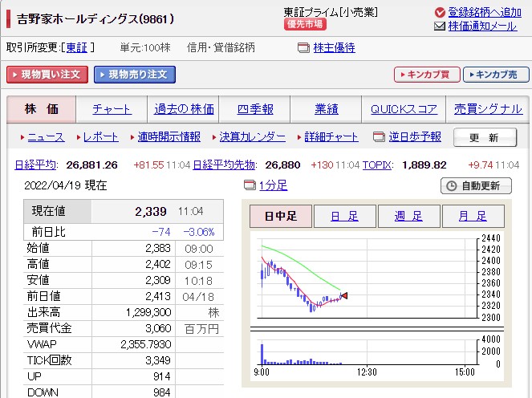
Task: Click the キンカブ売 button
Action: [x=496, y=75]
